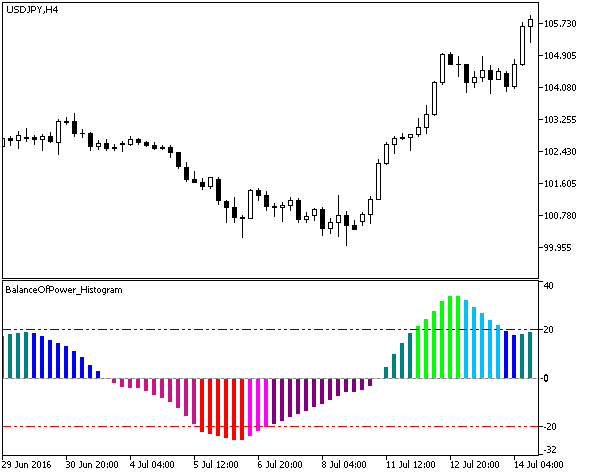Click indicator scale value 20

pyautogui.click(x=549, y=330)
